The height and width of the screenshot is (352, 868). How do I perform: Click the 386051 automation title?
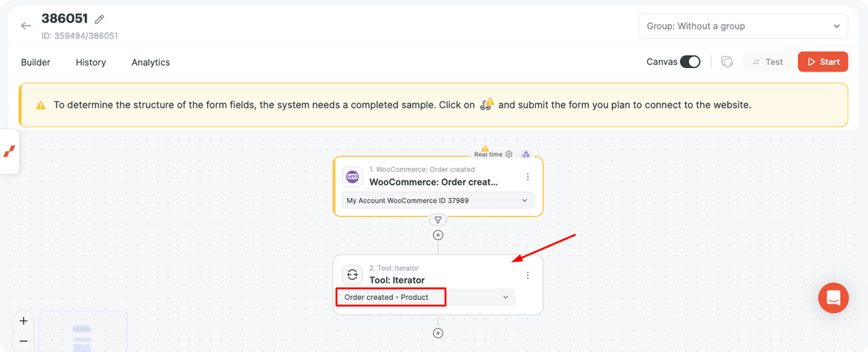64,19
